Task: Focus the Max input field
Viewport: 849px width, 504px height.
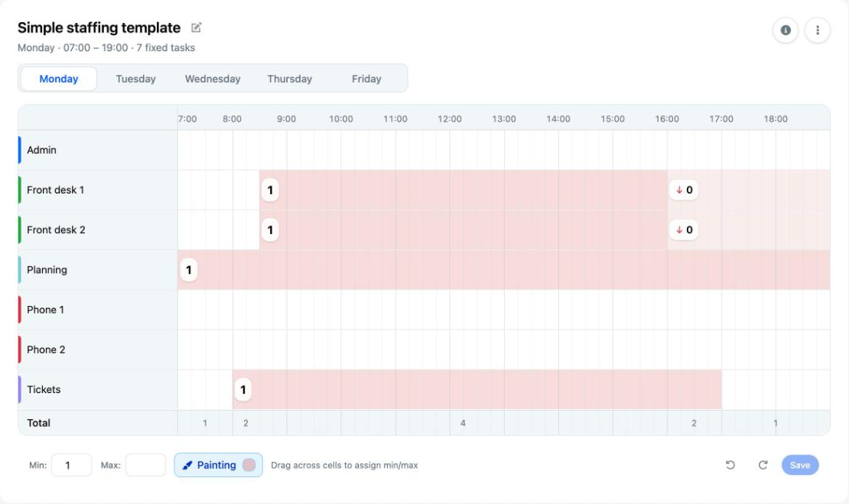Action: 145,465
